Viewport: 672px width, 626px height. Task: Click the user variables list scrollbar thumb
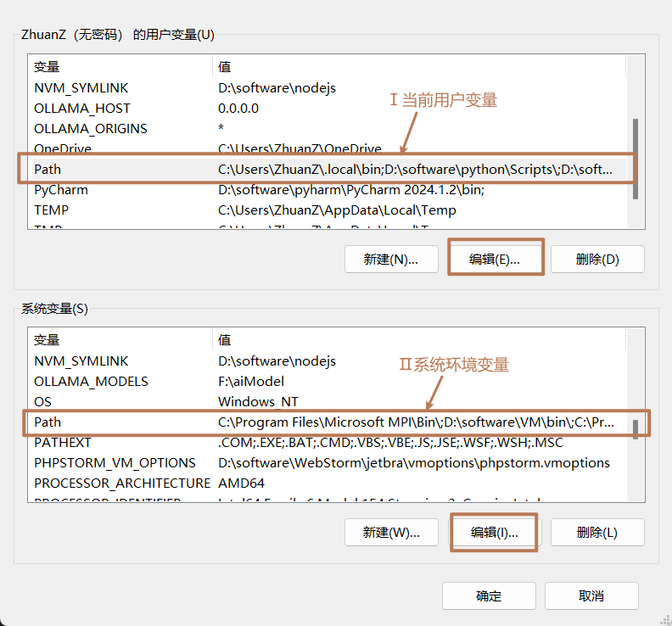[x=636, y=159]
